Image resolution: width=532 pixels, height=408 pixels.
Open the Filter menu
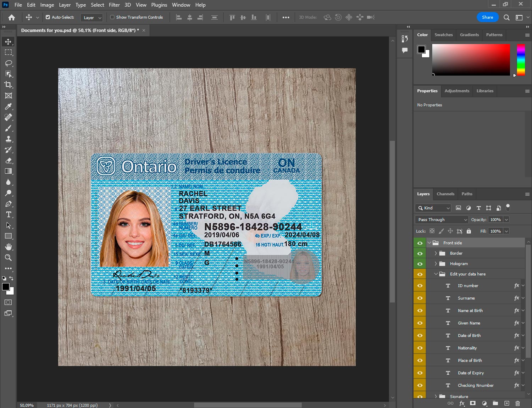(114, 5)
